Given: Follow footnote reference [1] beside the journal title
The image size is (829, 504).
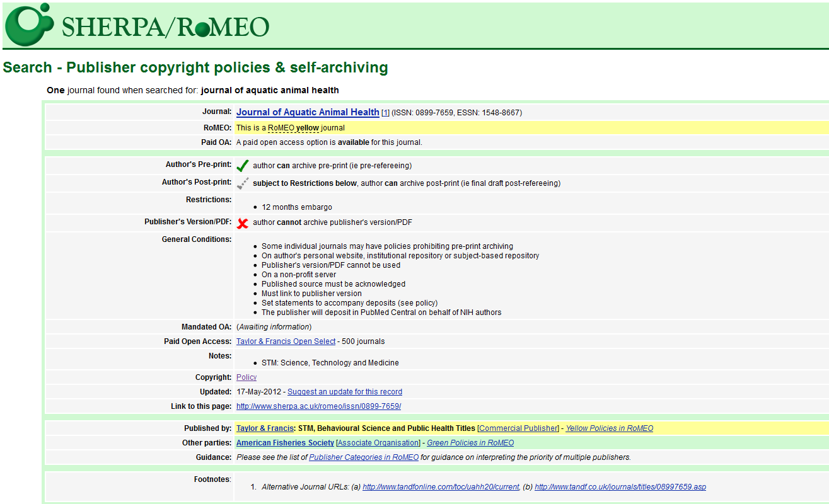Looking at the screenshot, I should click(x=385, y=113).
